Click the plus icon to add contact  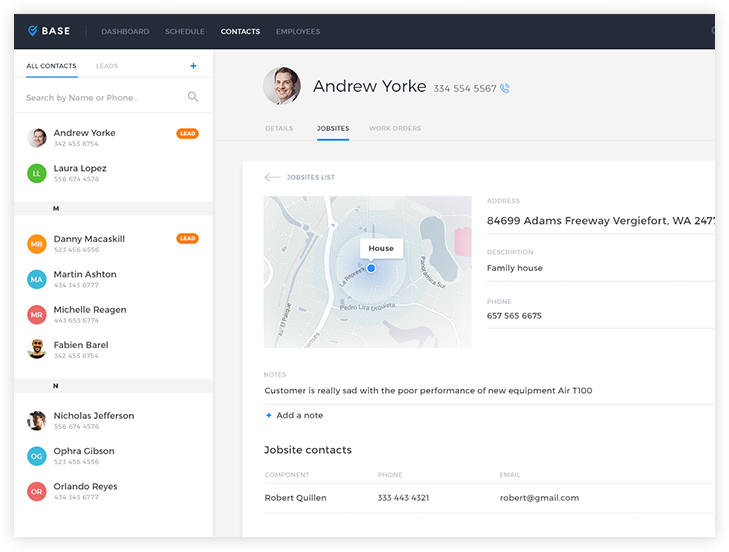coord(193,66)
